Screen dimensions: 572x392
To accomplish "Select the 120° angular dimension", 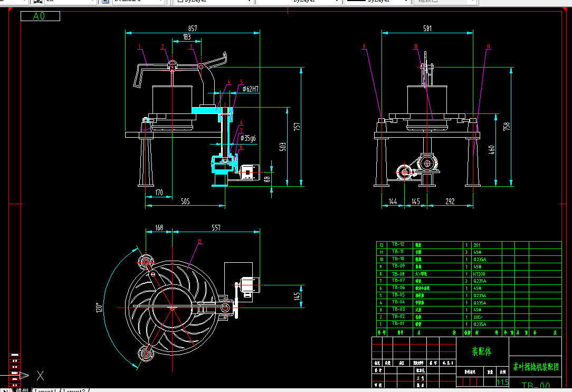I will click(x=99, y=308).
